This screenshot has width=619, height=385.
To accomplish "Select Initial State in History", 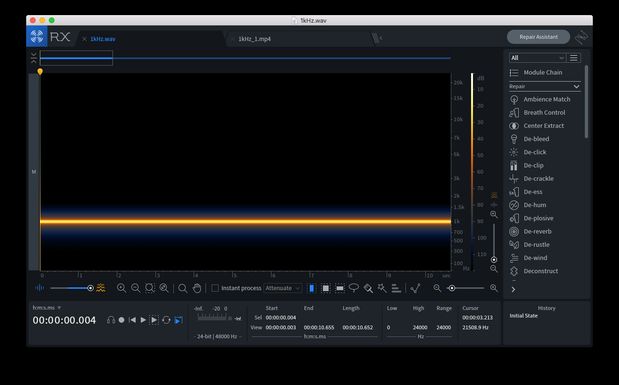I will [x=523, y=316].
